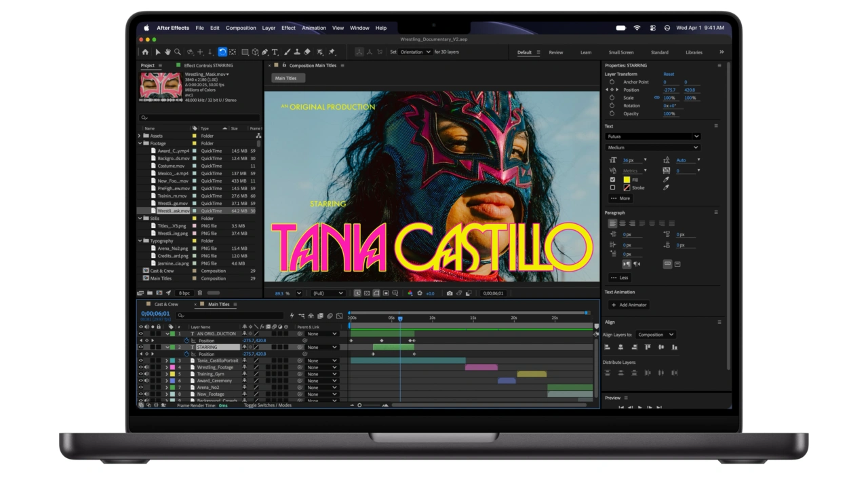Click the timeline zoom slider
The width and height of the screenshot is (868, 484).
[370, 405]
